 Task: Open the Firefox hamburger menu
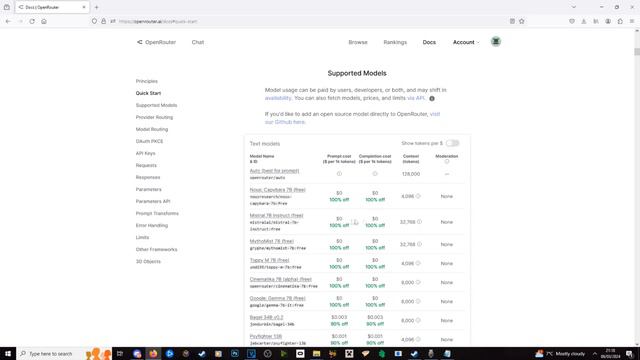pos(632,21)
